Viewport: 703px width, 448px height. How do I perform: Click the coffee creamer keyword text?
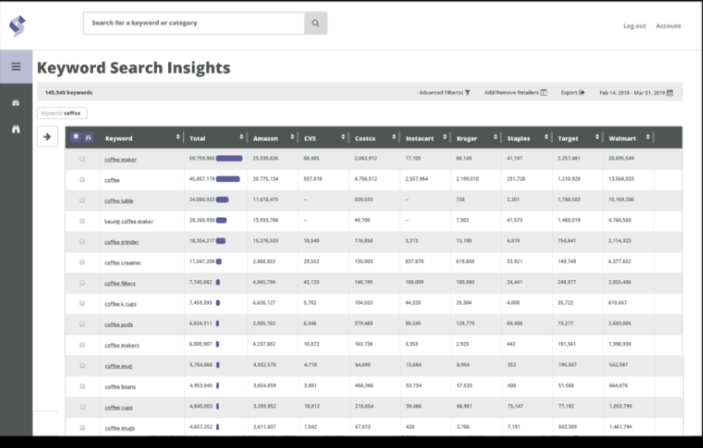pyautogui.click(x=123, y=262)
